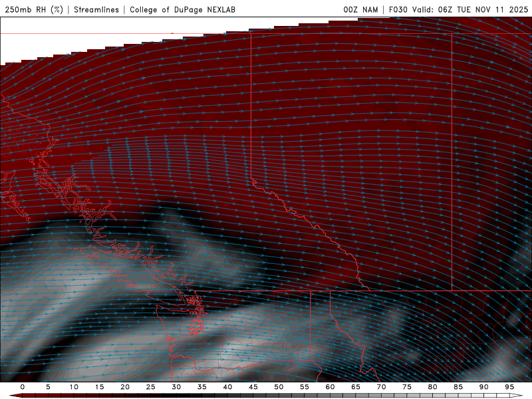Click the "60" label on the legend
This screenshot has height=399, width=532.
point(330,387)
